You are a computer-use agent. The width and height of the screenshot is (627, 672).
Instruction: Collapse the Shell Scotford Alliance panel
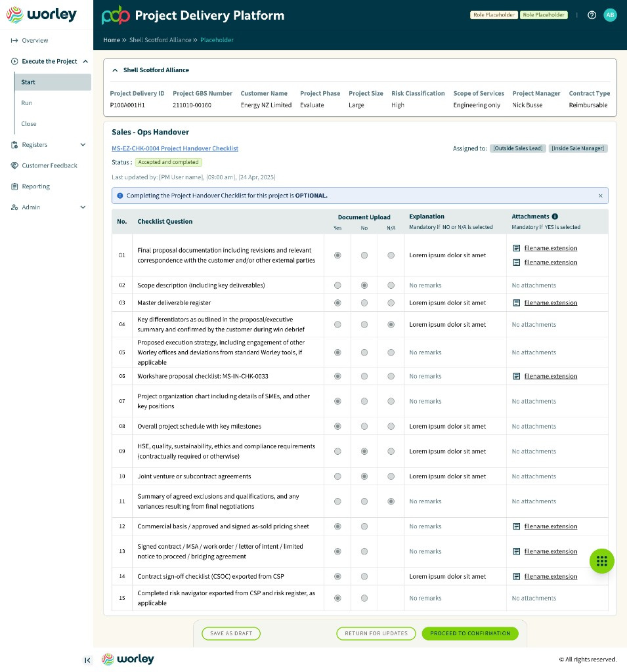click(115, 70)
